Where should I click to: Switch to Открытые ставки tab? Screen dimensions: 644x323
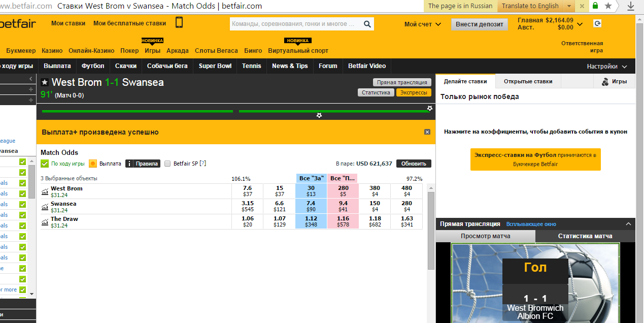point(528,81)
